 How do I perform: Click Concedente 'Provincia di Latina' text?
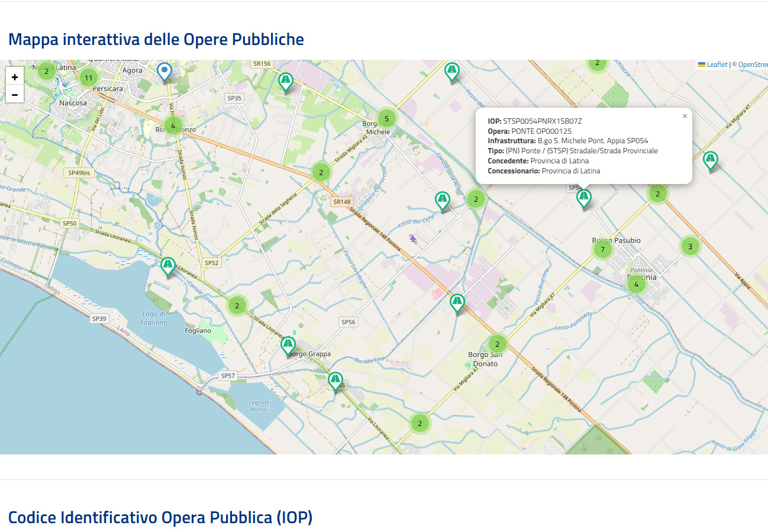coord(560,161)
